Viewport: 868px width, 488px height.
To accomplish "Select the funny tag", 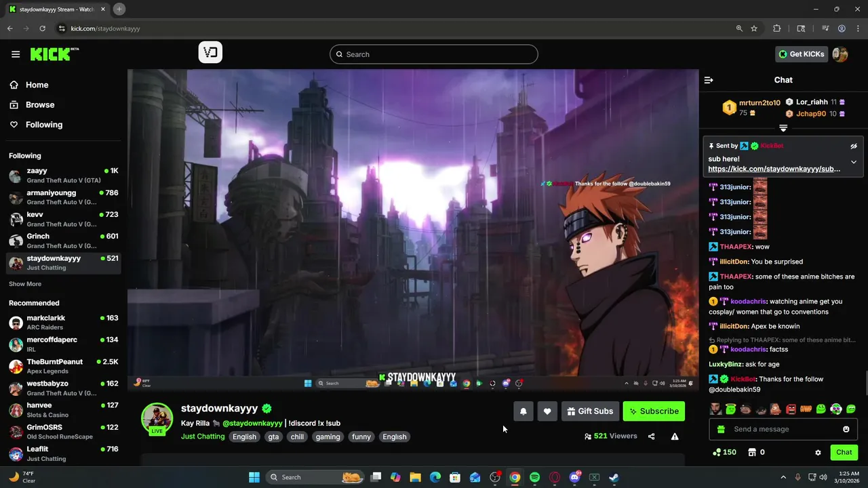I will point(361,436).
